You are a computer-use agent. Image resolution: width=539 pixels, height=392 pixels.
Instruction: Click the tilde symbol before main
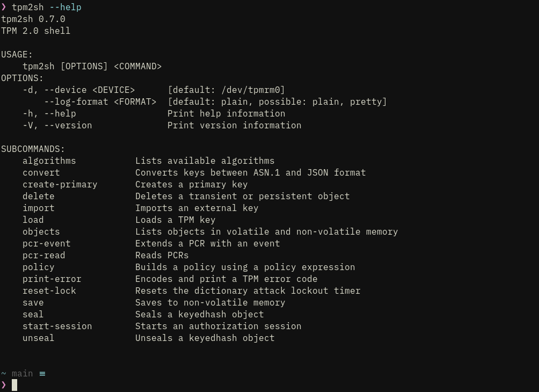(x=3, y=373)
